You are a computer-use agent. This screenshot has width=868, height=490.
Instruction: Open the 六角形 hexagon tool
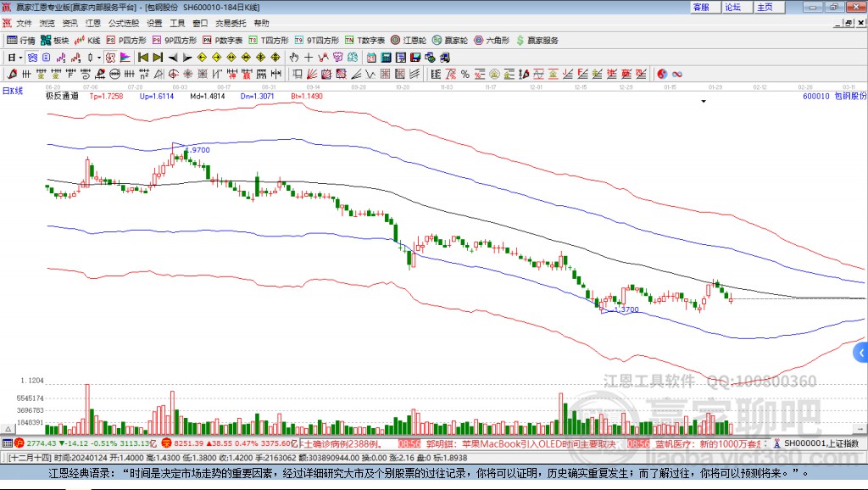491,40
